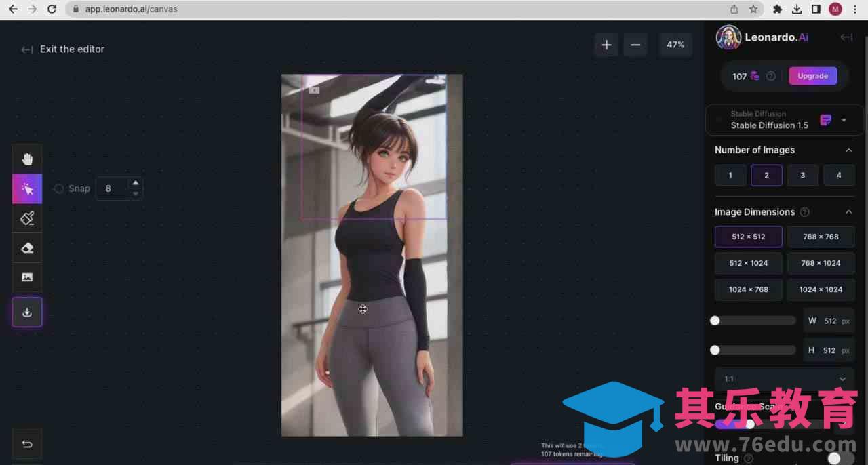Toggle the Tiling switch
The width and height of the screenshot is (868, 465).
tap(840, 458)
